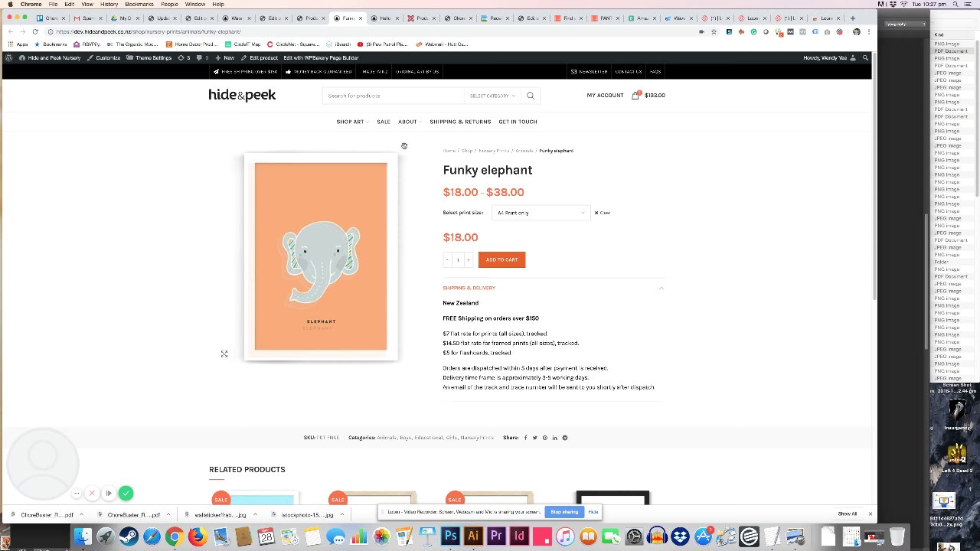Click the updates counter in the admin bar

[x=184, y=57]
